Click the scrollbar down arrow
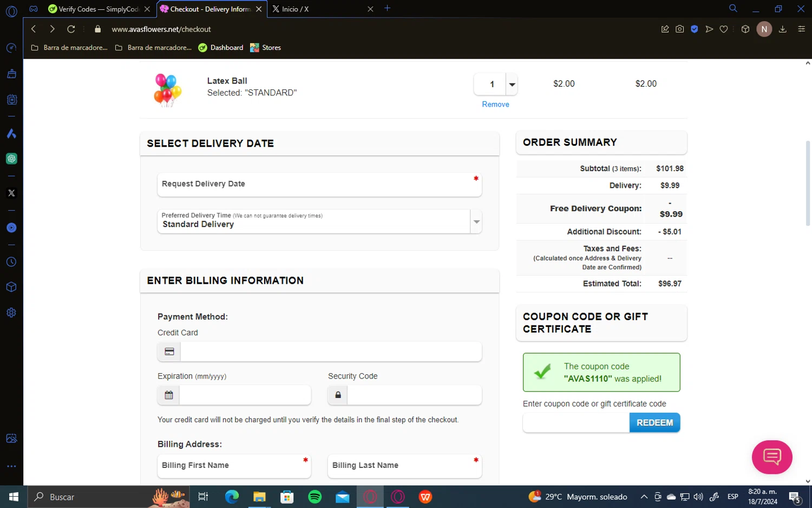 coord(808,481)
